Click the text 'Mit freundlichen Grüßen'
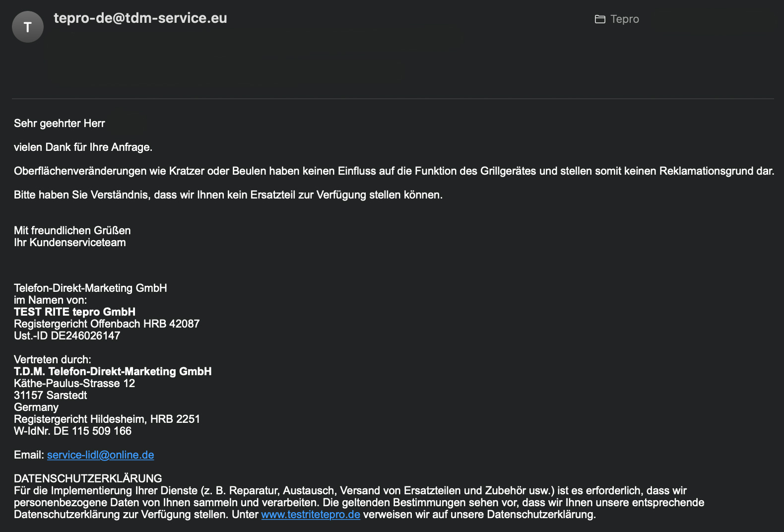784x532 pixels. coord(72,230)
